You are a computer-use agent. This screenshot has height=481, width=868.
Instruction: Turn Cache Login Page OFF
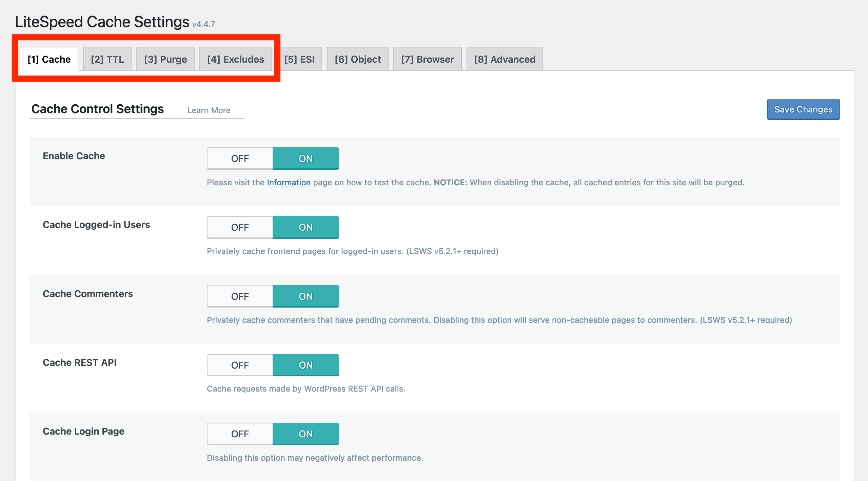point(240,434)
